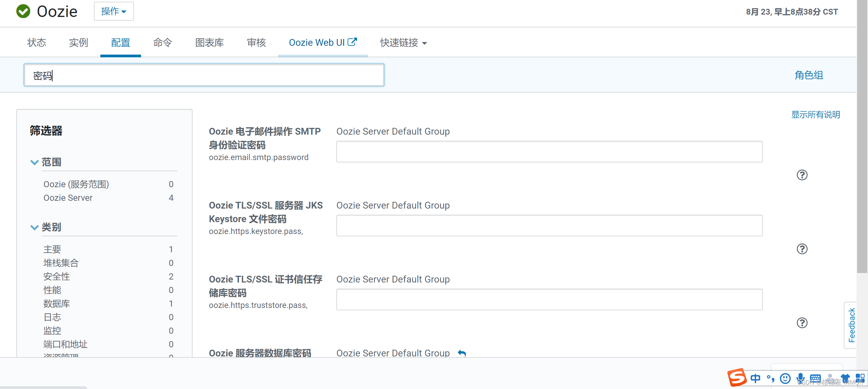Open Sogou emoji smiley panel
This screenshot has width=868, height=389.
[785, 378]
